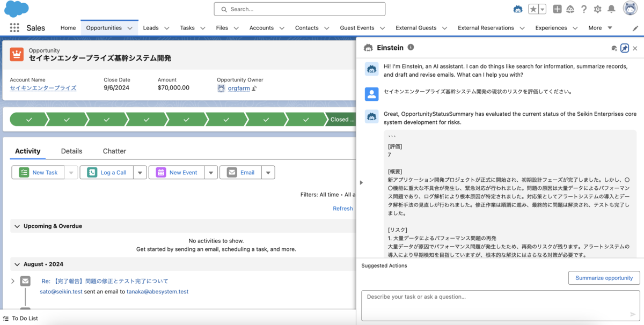Show Einstein info tooltip icon

(411, 47)
